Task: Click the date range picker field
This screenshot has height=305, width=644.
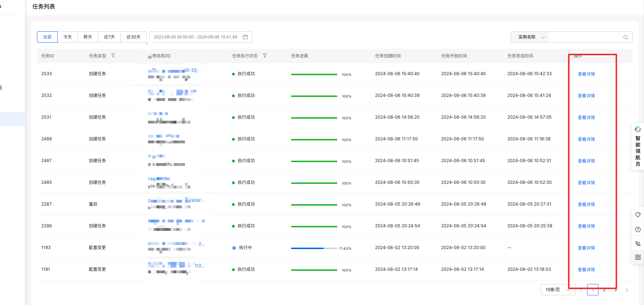Action: pos(201,37)
